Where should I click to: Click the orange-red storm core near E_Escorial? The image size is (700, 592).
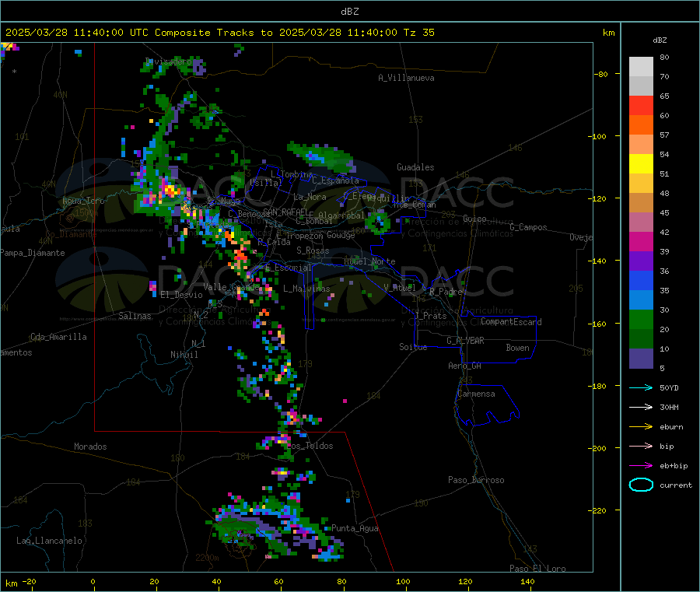(240, 256)
